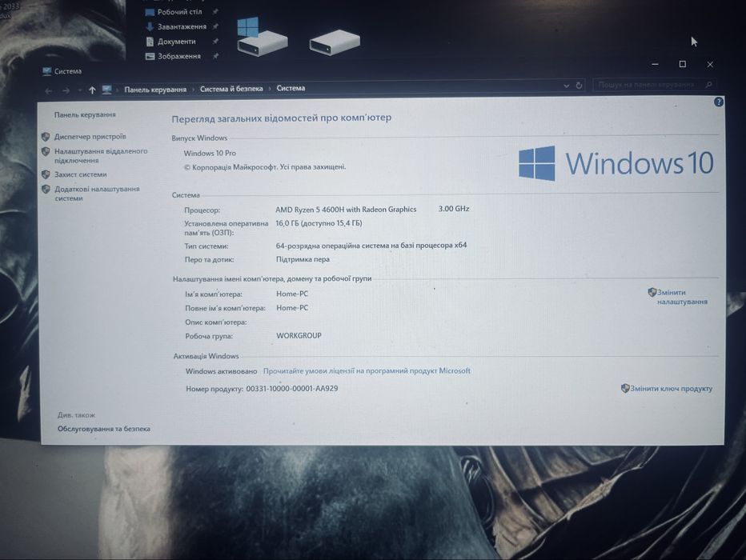
Task: Click the desktop icon beside Робочий стіл
Action: pos(150,12)
